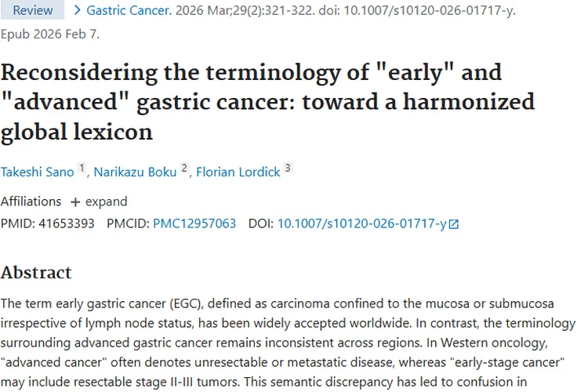
Task: Open the external link icon after DOI
Action: click(453, 224)
